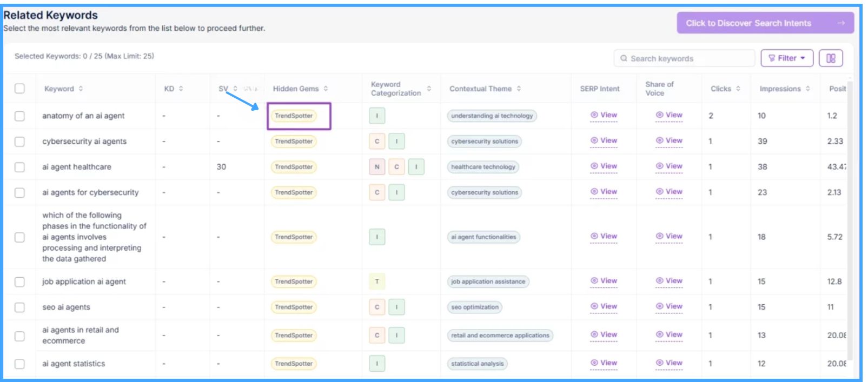Click TrendSpotter tag for anatomy of an ai agent
Image resolution: width=868 pixels, height=382 pixels.
tap(294, 116)
